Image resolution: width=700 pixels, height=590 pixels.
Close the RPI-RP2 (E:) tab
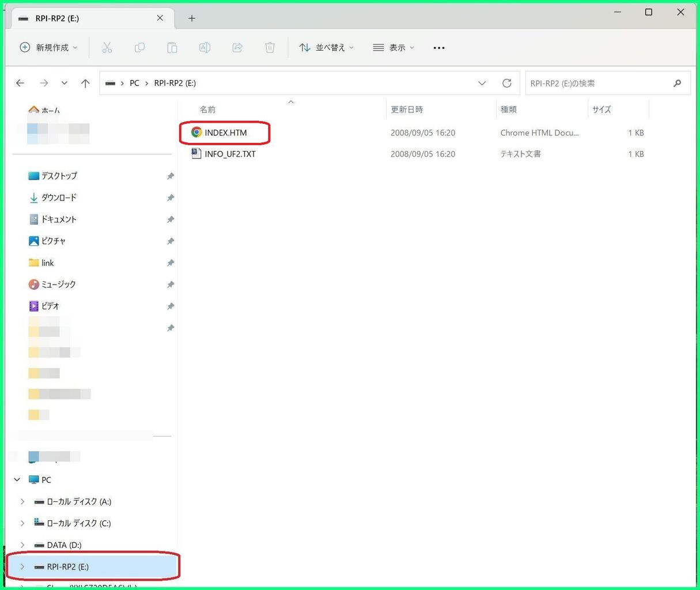tap(160, 18)
